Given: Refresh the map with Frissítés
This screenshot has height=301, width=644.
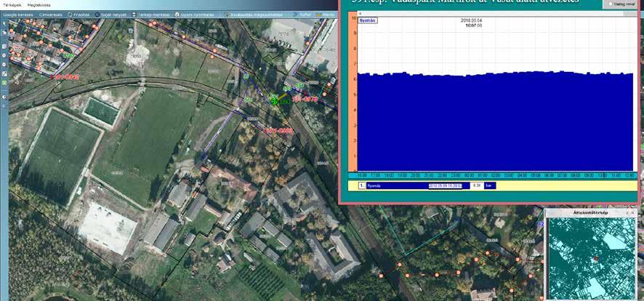Looking at the screenshot, I should click(x=78, y=15).
